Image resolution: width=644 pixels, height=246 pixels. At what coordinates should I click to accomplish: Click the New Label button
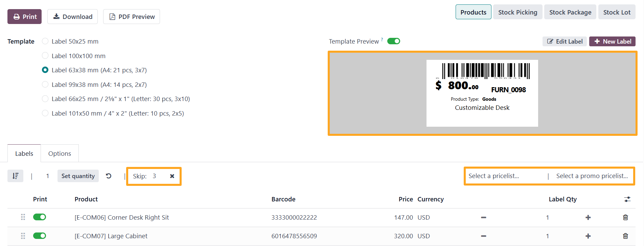tap(612, 41)
